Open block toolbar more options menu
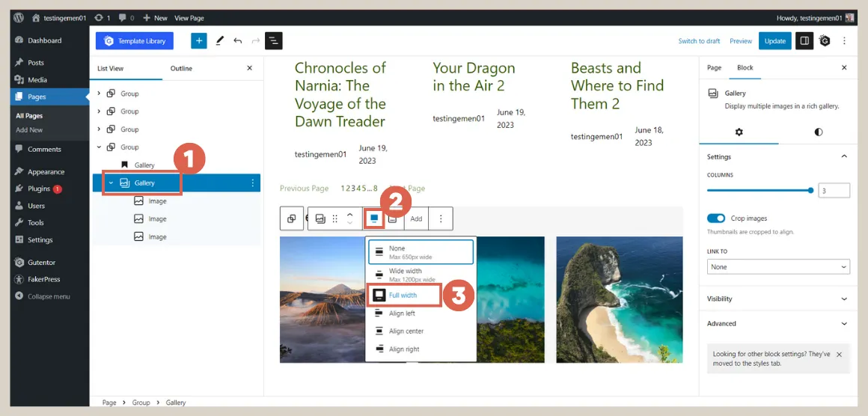The image size is (868, 416). [x=441, y=218]
